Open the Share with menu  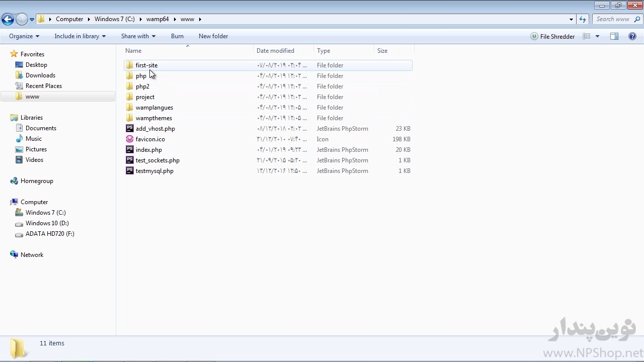[x=138, y=36]
